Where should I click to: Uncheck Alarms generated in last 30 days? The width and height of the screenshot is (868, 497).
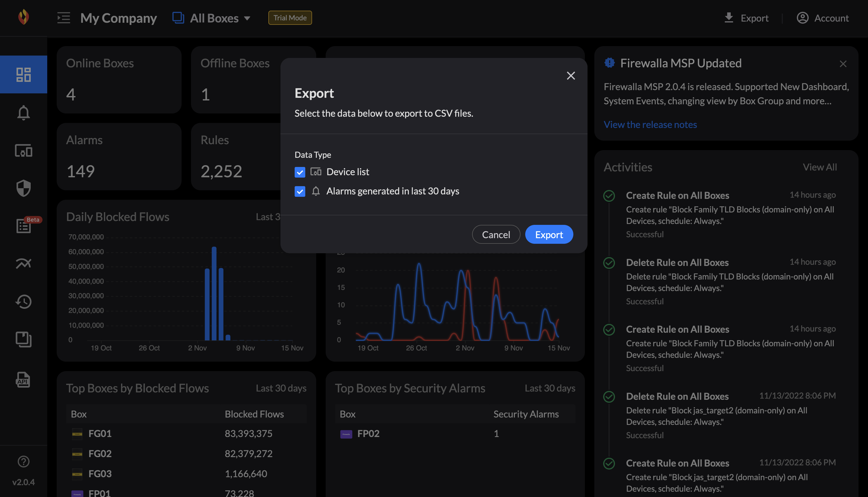[300, 191]
